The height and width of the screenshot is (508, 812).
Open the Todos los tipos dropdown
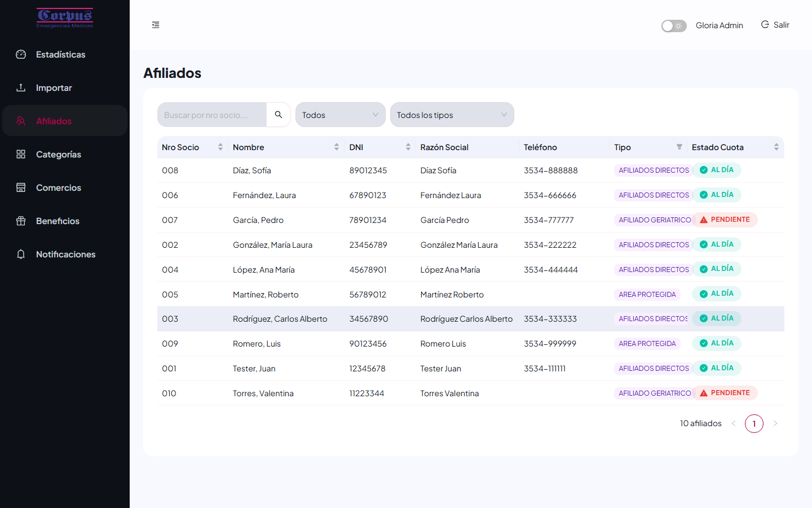[x=452, y=115]
